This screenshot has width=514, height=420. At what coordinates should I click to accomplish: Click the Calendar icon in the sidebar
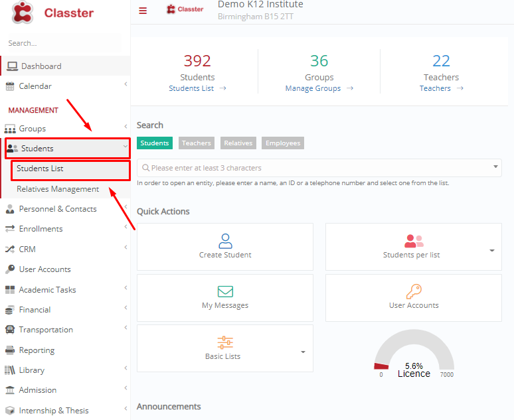click(10, 86)
